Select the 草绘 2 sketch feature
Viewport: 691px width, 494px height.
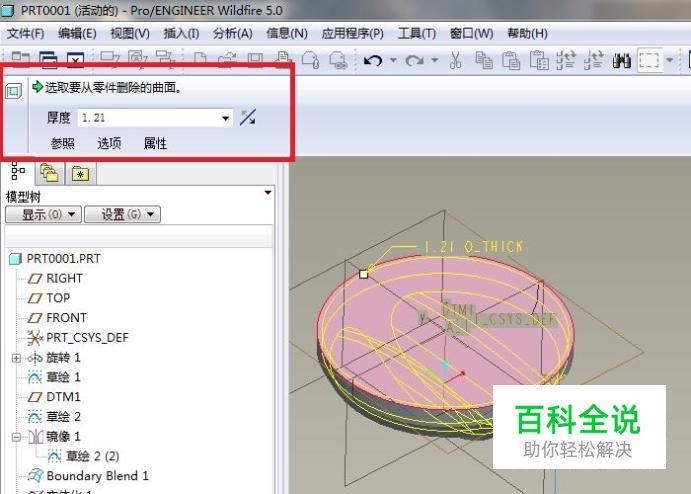point(63,417)
